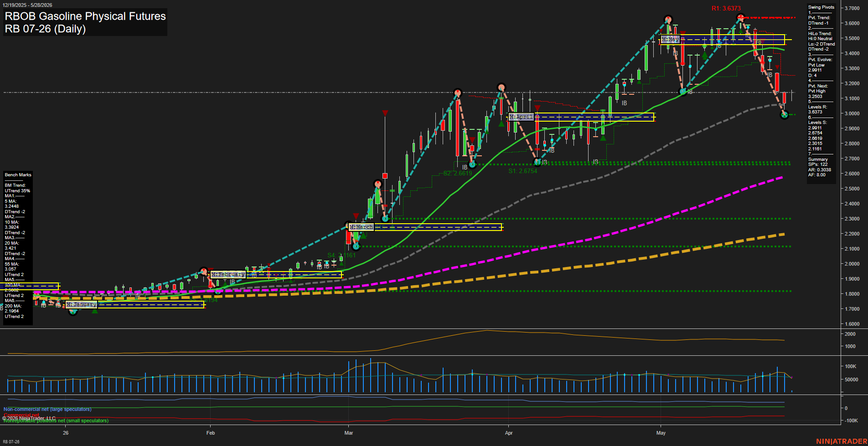Click the 12/19/2025 - 5/28/2026 date range

tap(27, 5)
